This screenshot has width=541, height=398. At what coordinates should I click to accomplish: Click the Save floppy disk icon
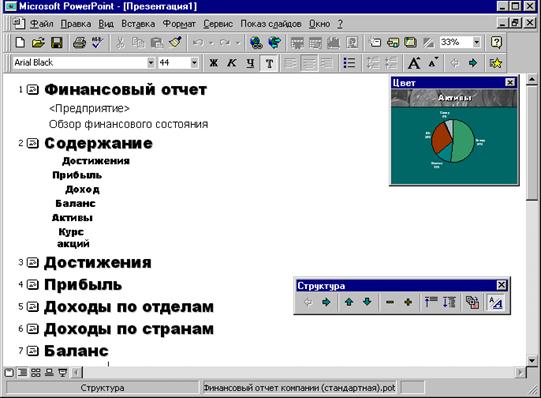click(57, 43)
